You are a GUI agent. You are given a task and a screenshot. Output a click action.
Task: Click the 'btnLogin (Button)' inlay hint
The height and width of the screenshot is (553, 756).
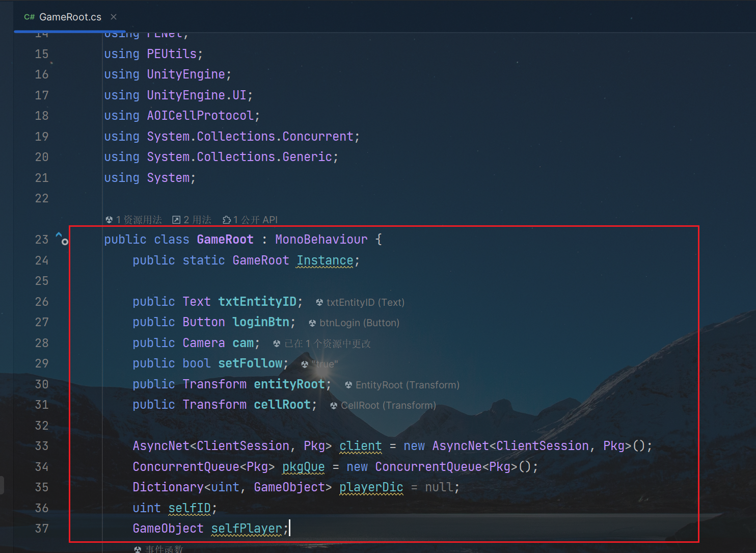(x=359, y=323)
